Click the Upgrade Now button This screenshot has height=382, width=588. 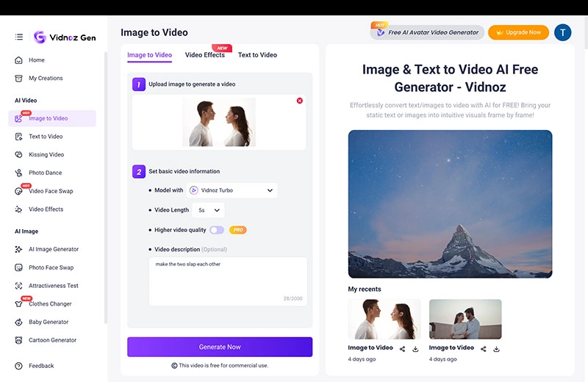tap(518, 32)
